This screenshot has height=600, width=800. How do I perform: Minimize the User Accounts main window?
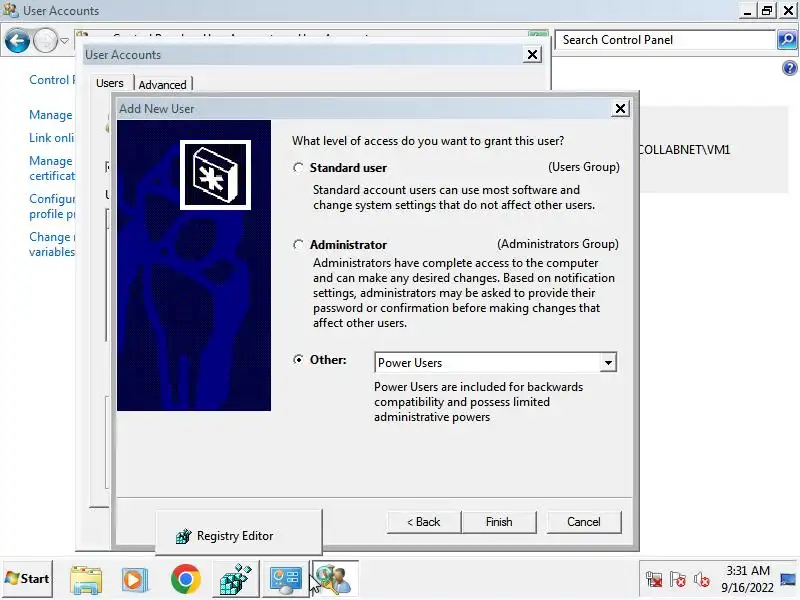tap(747, 11)
